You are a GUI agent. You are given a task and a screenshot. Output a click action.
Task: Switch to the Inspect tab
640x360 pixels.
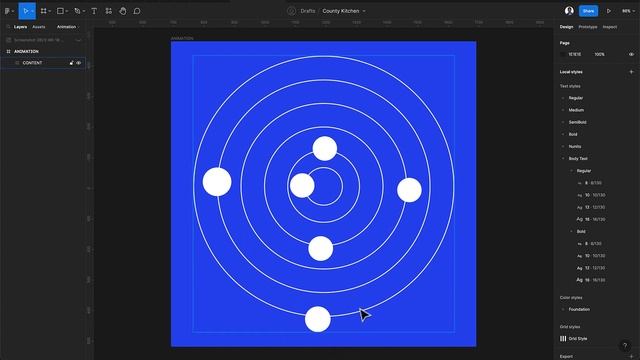pos(610,27)
